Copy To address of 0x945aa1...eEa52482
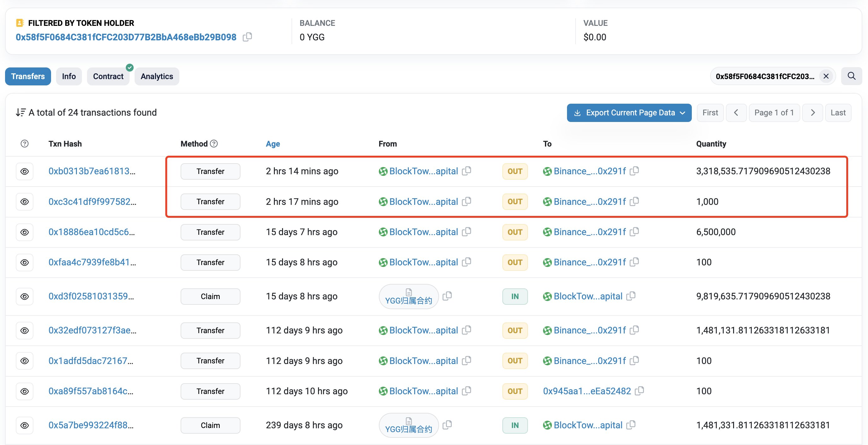The image size is (868, 445). coord(639,391)
